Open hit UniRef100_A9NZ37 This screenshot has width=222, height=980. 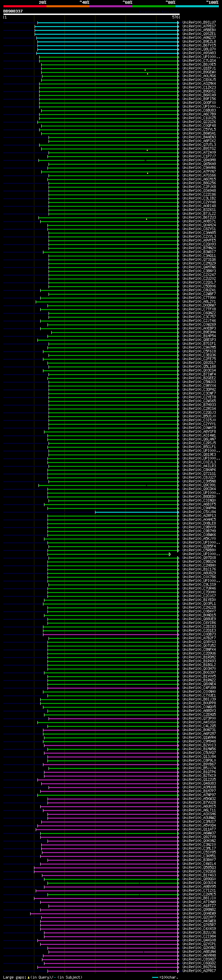[x=199, y=38]
